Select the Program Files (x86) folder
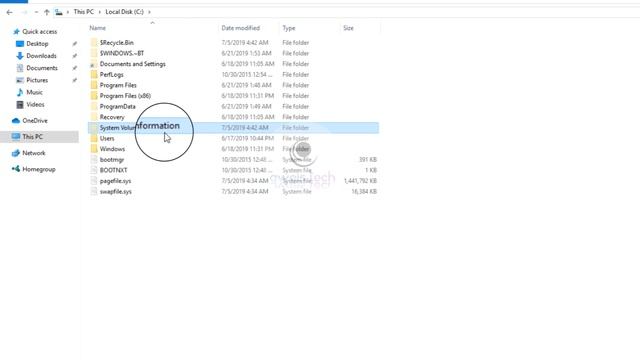Viewport: 640px width, 360px height. [x=125, y=96]
